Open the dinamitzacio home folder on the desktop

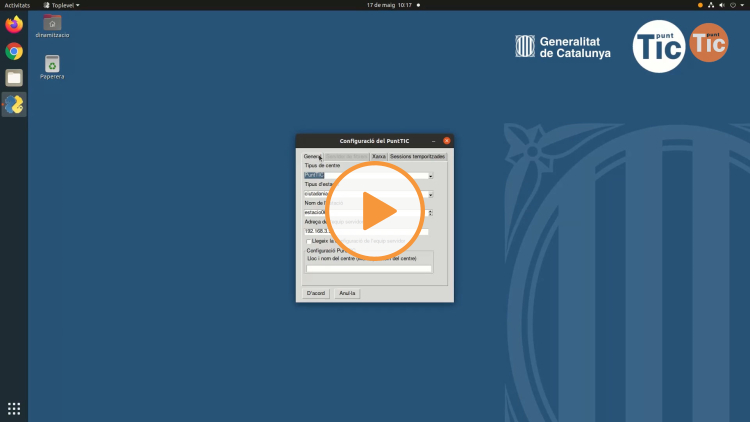pos(52,23)
